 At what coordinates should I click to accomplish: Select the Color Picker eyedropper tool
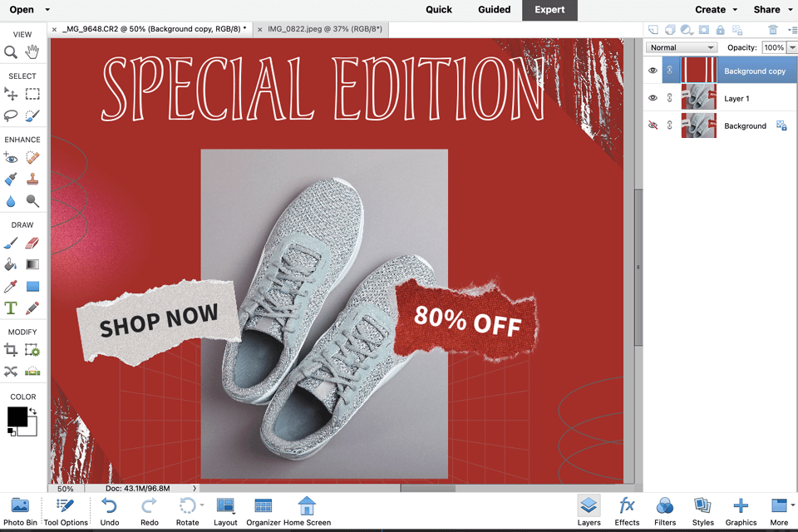11,286
